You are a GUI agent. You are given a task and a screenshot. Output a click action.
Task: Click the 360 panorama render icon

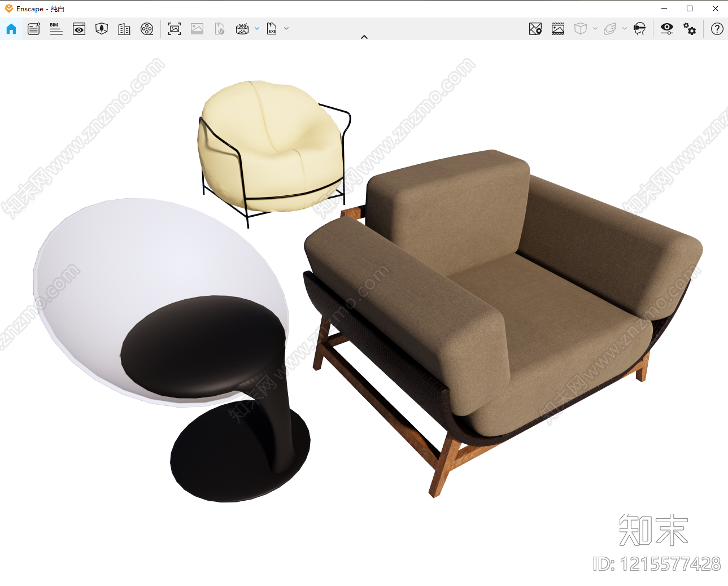point(242,29)
